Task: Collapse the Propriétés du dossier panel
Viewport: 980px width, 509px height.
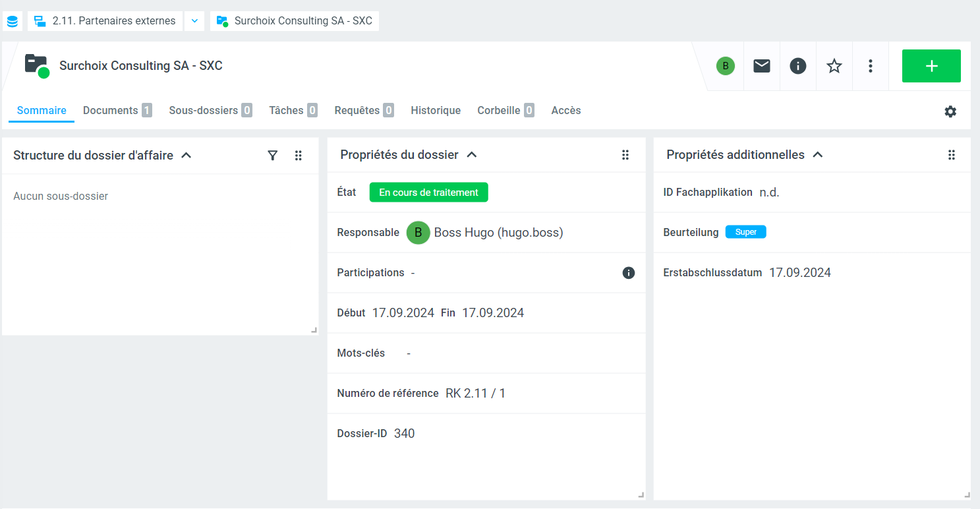Action: pyautogui.click(x=472, y=155)
